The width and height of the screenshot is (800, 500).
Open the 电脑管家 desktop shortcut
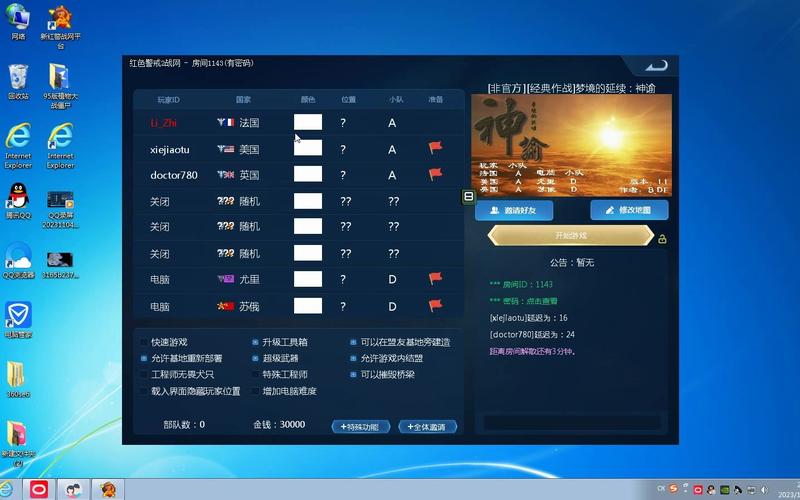point(17,317)
